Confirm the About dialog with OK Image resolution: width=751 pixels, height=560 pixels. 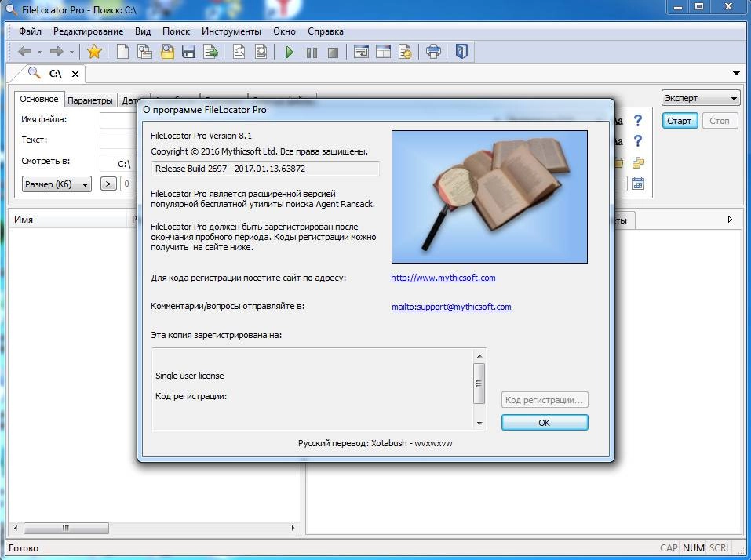tap(545, 423)
